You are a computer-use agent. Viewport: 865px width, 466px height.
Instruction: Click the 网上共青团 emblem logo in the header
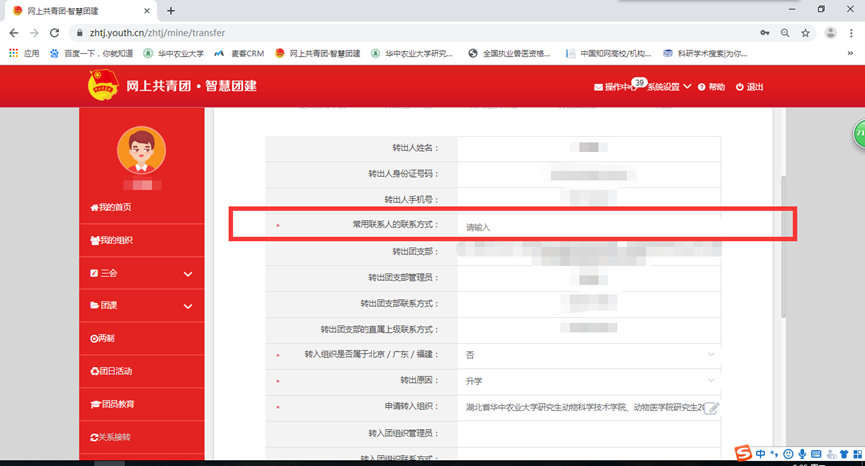click(103, 86)
